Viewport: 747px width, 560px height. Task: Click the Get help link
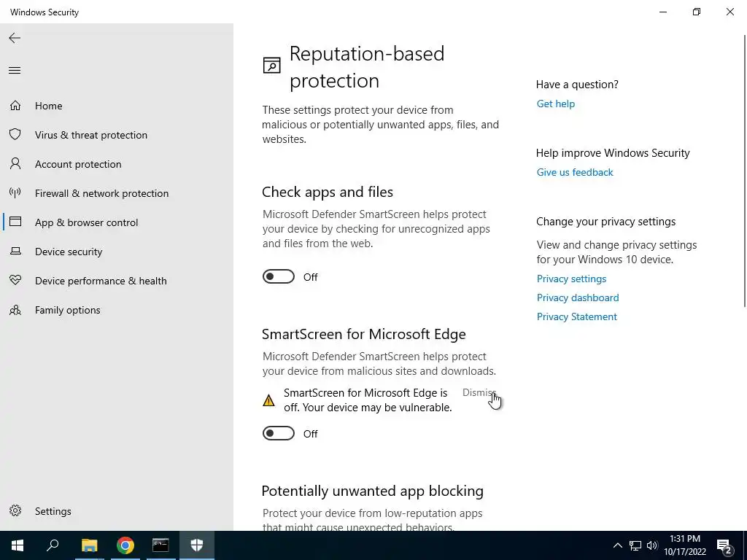[x=555, y=104]
